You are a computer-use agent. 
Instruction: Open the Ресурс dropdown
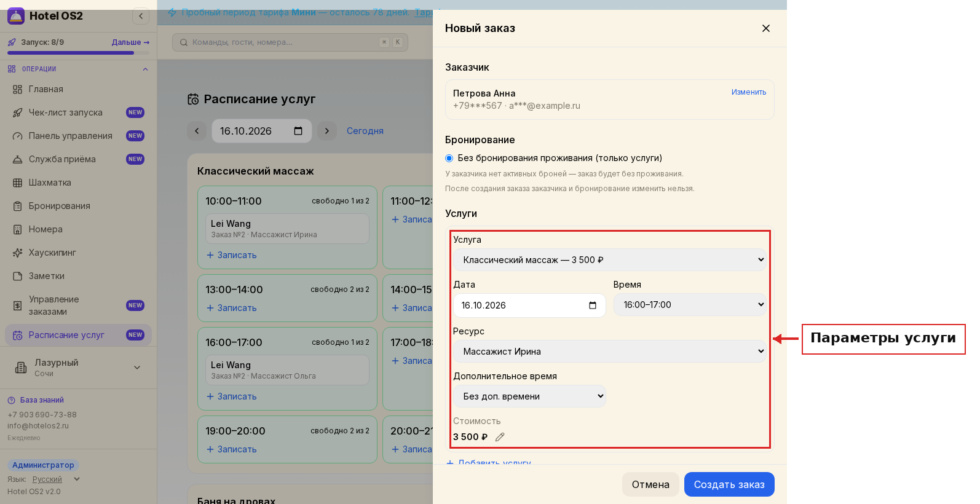point(610,352)
